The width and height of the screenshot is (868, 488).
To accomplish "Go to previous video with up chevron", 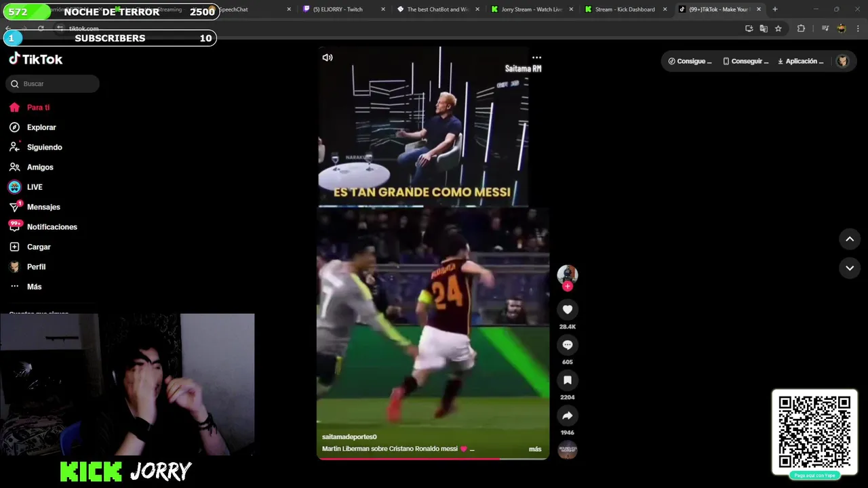I will click(850, 239).
